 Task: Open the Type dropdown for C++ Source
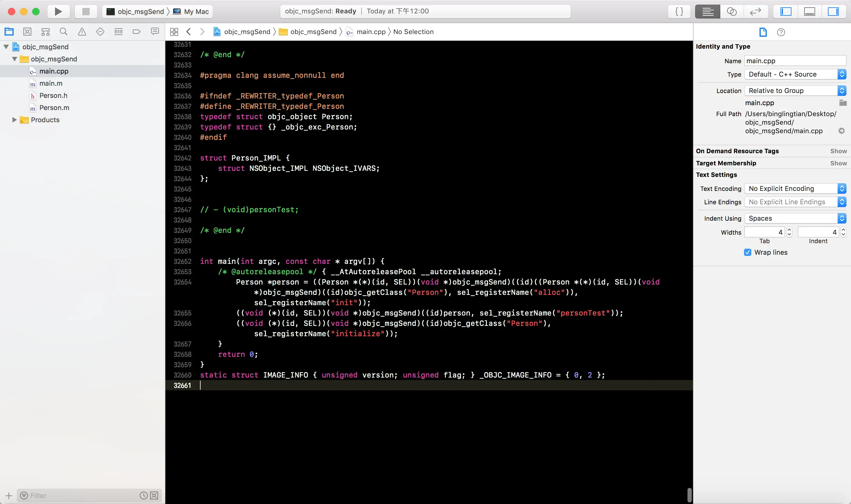[795, 74]
